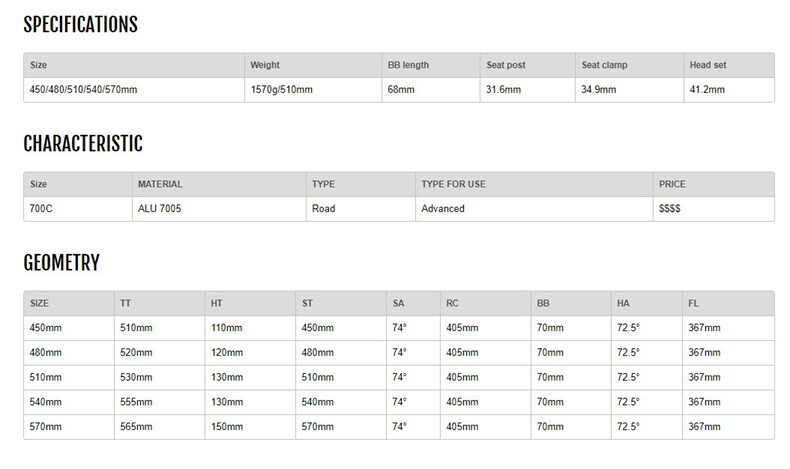Click the Seat post column header
The height and width of the screenshot is (469, 790).
click(508, 65)
